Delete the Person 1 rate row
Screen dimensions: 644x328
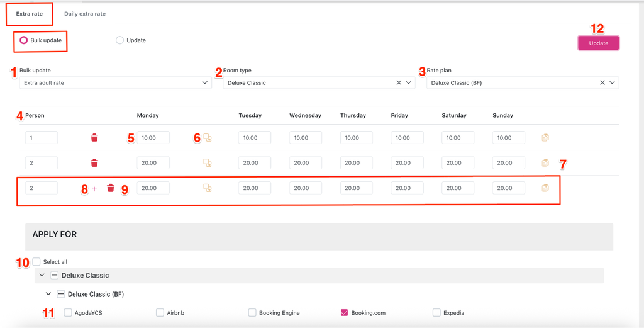pyautogui.click(x=94, y=138)
